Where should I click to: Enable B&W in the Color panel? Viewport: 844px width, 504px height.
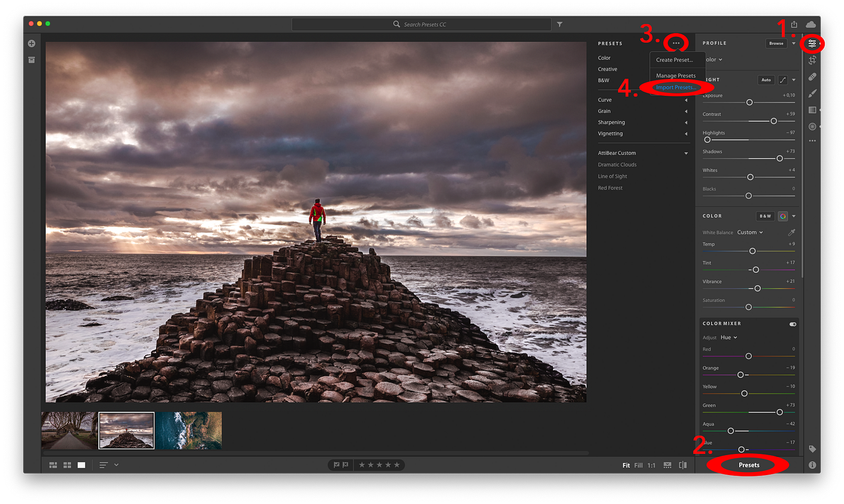click(x=765, y=216)
